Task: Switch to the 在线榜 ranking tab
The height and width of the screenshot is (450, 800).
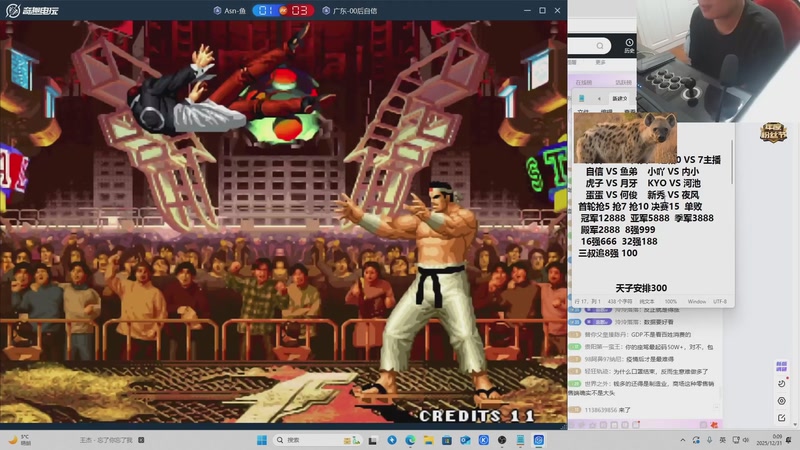Action: tap(583, 82)
